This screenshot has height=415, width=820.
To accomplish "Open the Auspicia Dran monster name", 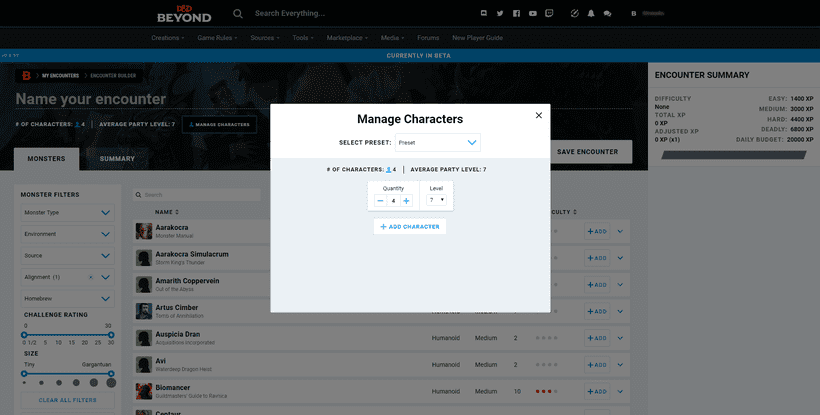I will click(177, 334).
